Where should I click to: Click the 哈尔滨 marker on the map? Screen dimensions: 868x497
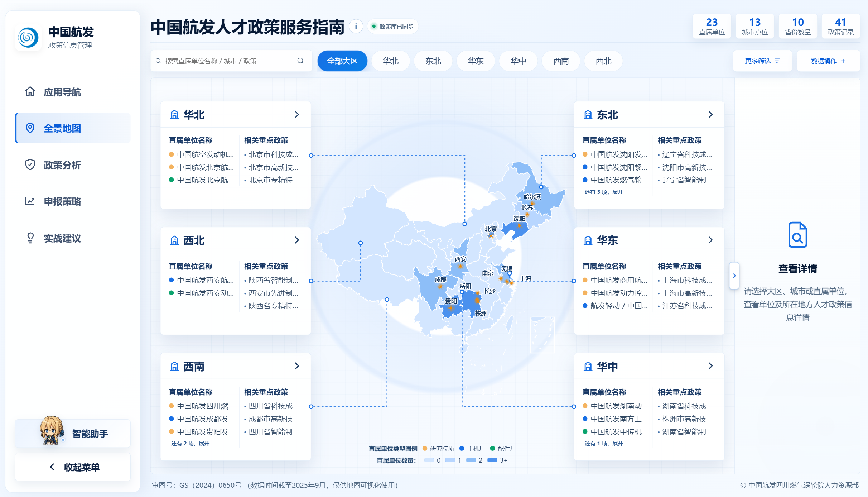point(532,204)
